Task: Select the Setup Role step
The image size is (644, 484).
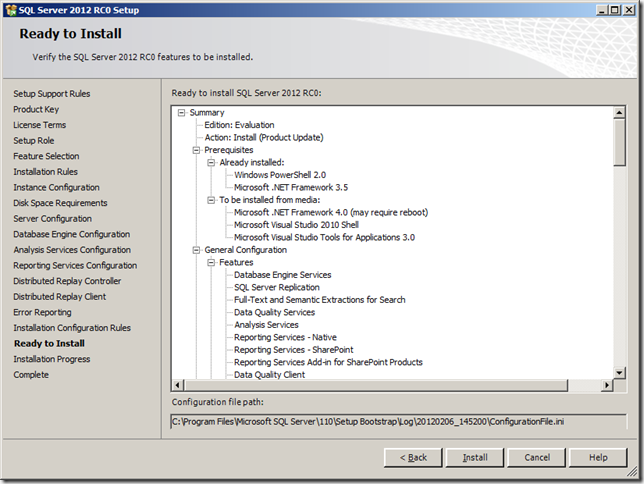Action: pyautogui.click(x=34, y=141)
